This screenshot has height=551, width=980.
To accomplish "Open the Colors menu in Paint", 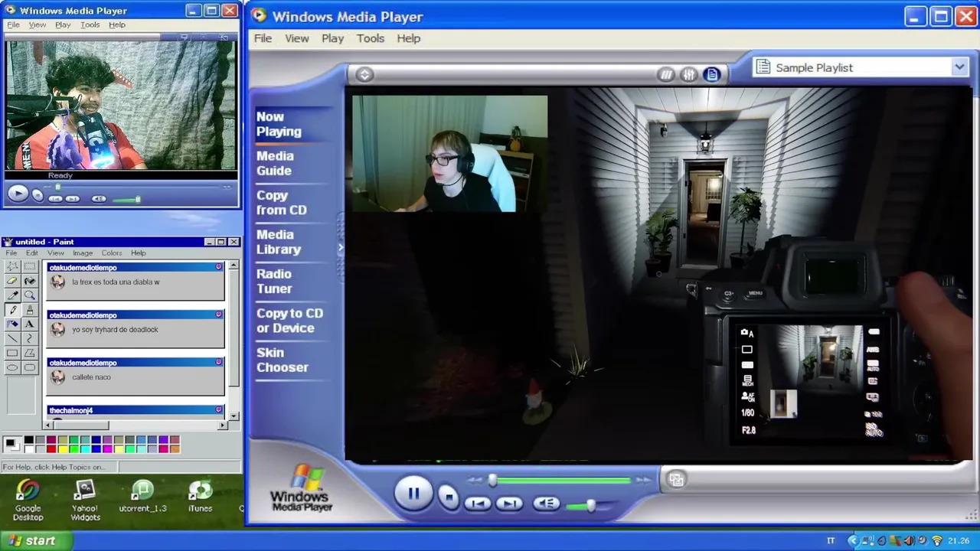I will point(112,253).
